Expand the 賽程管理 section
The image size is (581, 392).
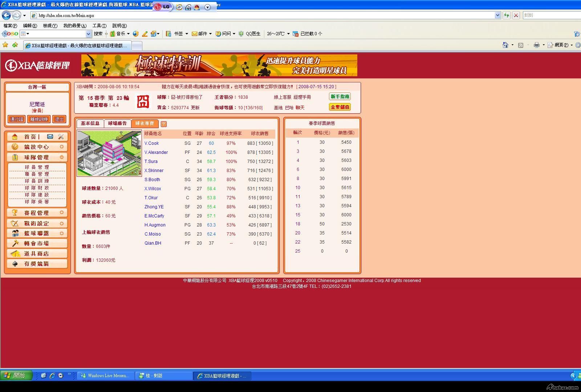pos(62,213)
